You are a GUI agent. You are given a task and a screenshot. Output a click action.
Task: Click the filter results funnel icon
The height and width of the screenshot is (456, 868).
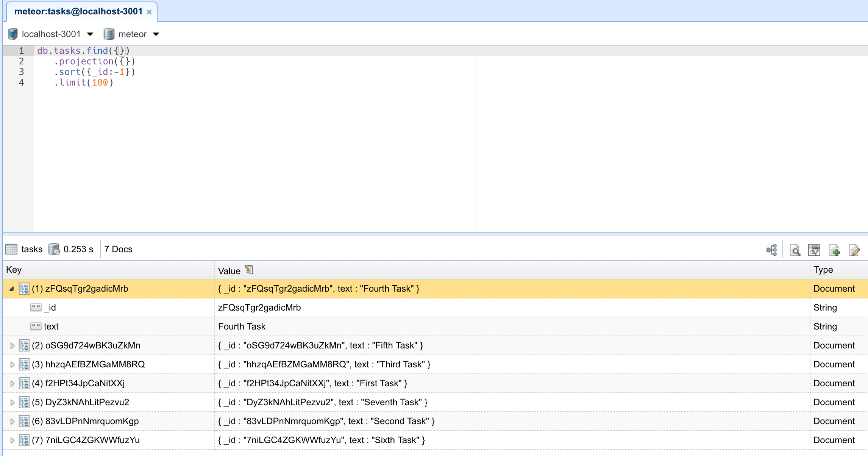[x=814, y=250]
